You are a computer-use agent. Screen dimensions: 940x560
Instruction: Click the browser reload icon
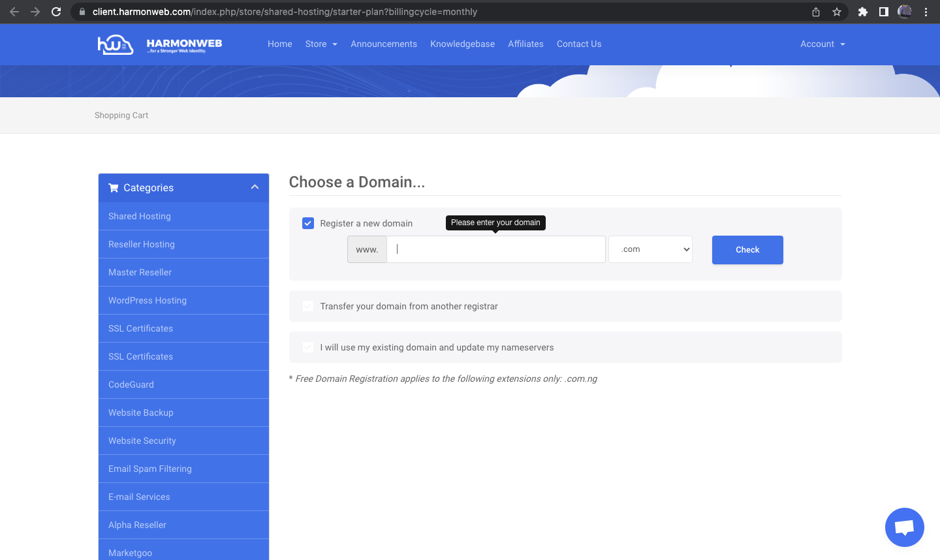[56, 11]
